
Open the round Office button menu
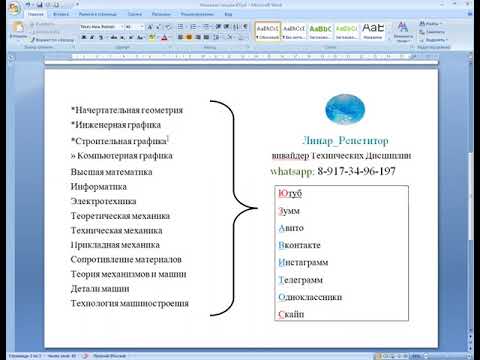[15, 9]
